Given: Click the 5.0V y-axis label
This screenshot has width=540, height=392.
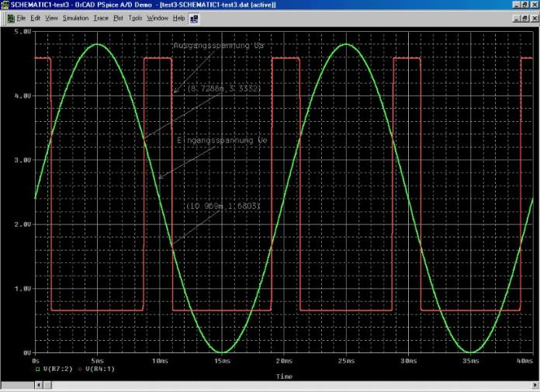Looking at the screenshot, I should 23,31.
